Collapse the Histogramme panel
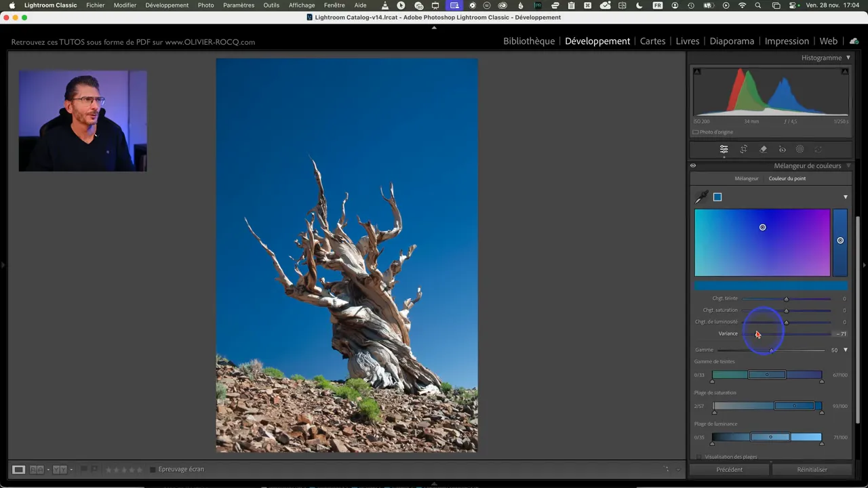This screenshot has width=868, height=488. [x=848, y=58]
